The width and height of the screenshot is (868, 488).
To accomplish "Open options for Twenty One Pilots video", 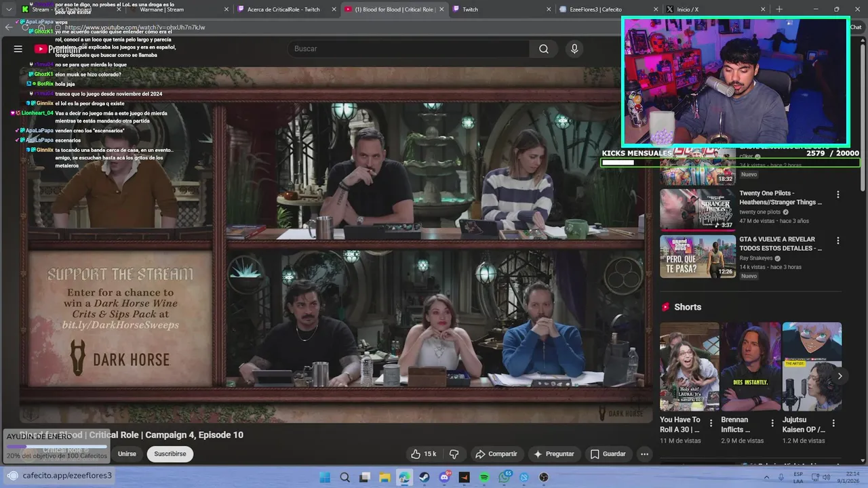I will click(837, 195).
